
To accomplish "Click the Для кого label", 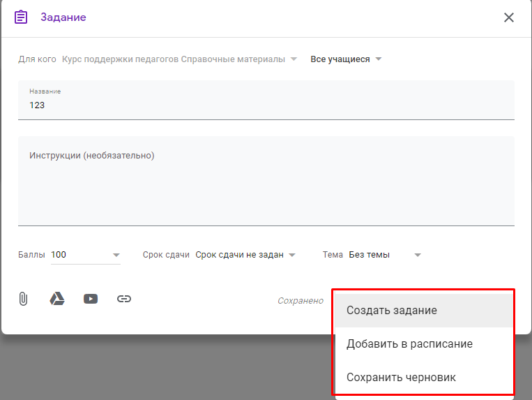I will (37, 59).
